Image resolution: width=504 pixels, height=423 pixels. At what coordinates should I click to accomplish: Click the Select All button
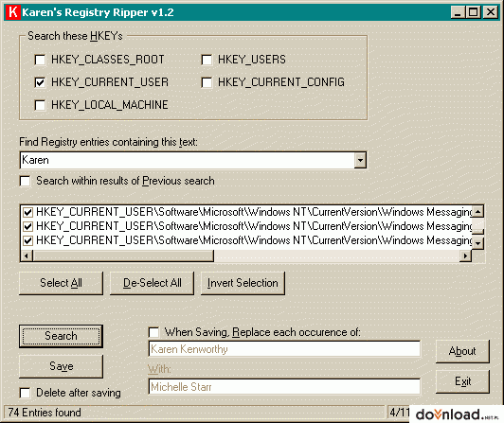click(x=61, y=283)
